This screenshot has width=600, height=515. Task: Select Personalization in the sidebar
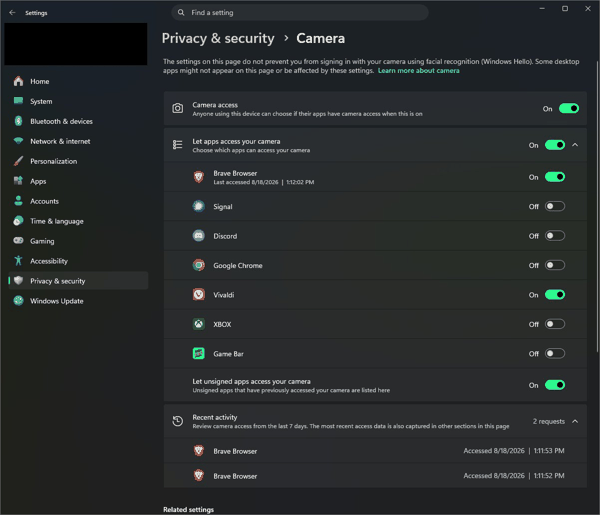tap(78, 161)
